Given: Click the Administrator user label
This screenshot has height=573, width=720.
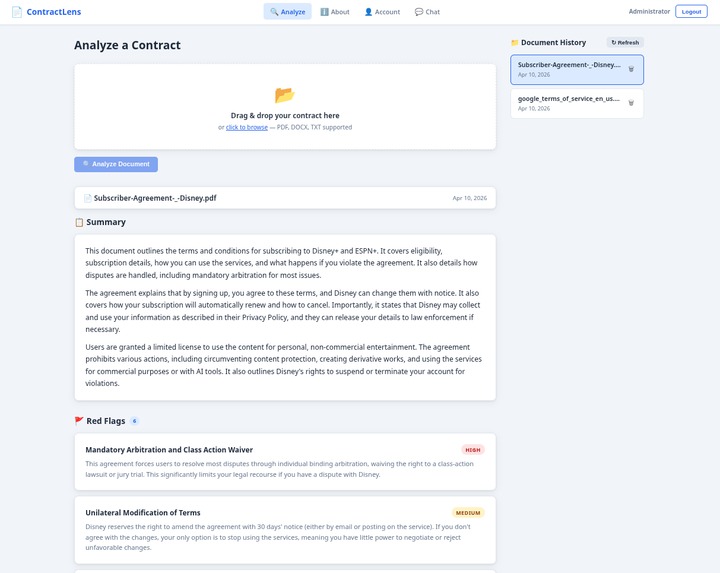Looking at the screenshot, I should pos(649,11).
